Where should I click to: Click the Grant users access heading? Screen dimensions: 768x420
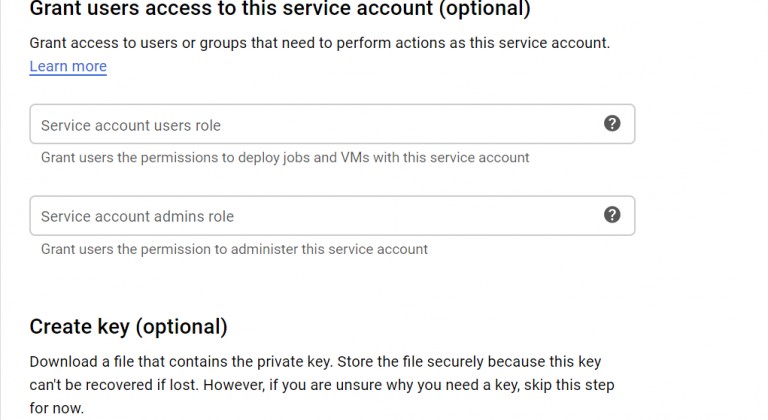[280, 9]
